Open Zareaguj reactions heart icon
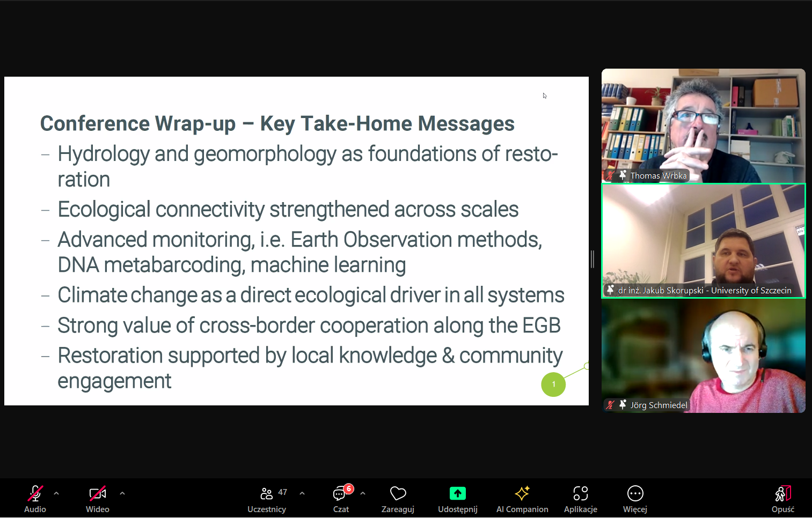The width and height of the screenshot is (812, 518). (398, 493)
